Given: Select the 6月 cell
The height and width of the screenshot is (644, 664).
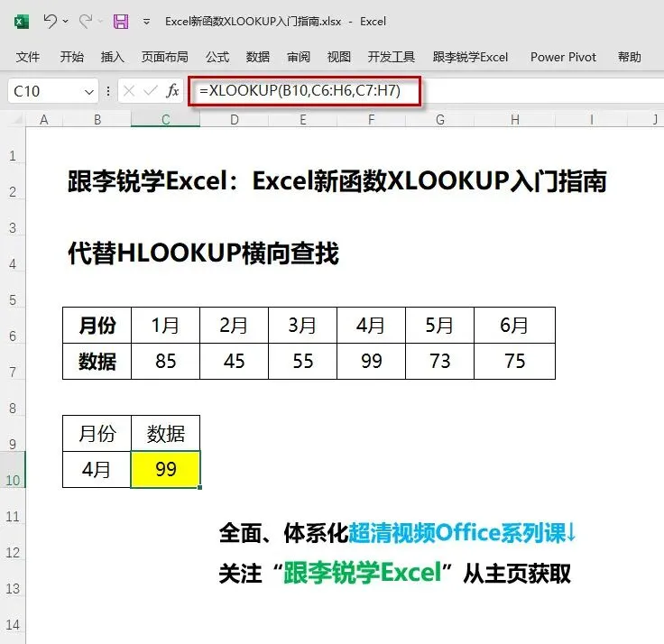Looking at the screenshot, I should (514, 326).
